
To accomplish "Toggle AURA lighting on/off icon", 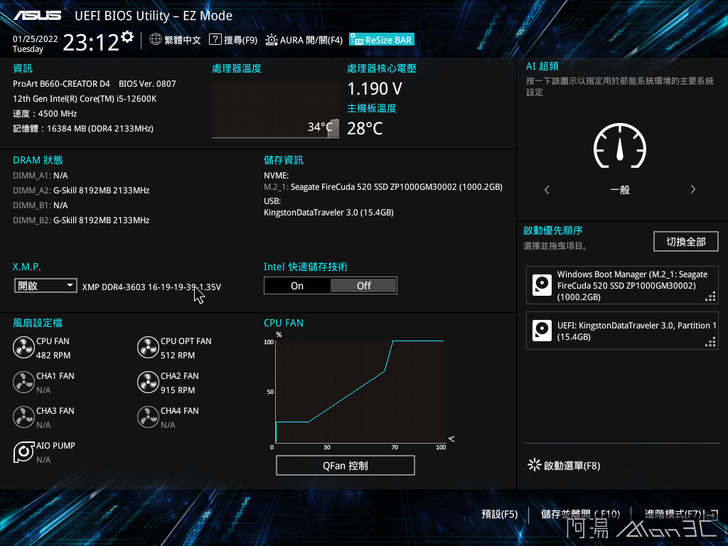I will [x=271, y=40].
